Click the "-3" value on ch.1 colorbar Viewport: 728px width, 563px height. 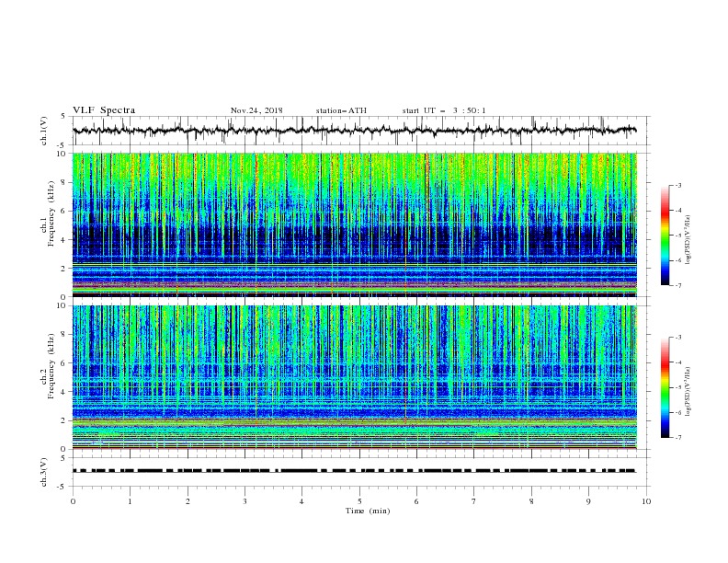tap(677, 185)
